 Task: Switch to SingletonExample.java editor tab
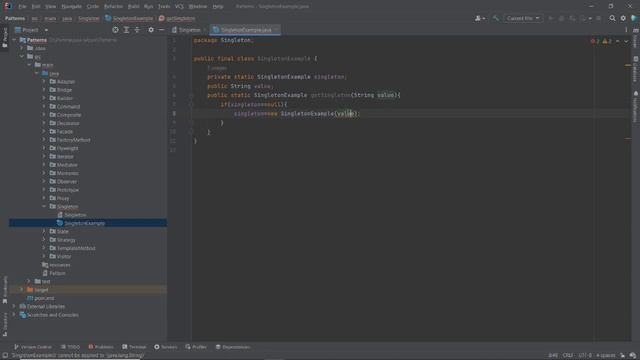[245, 30]
